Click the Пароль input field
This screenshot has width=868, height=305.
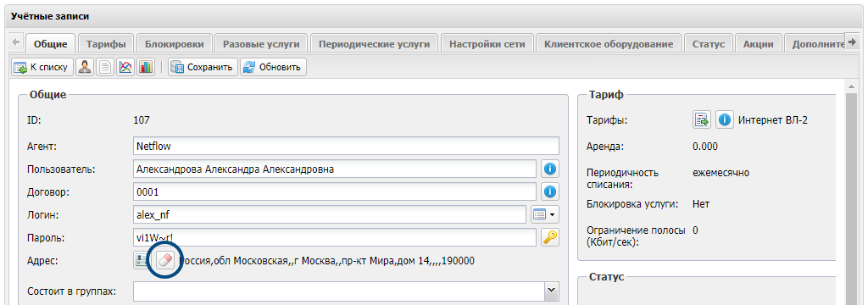click(x=335, y=237)
